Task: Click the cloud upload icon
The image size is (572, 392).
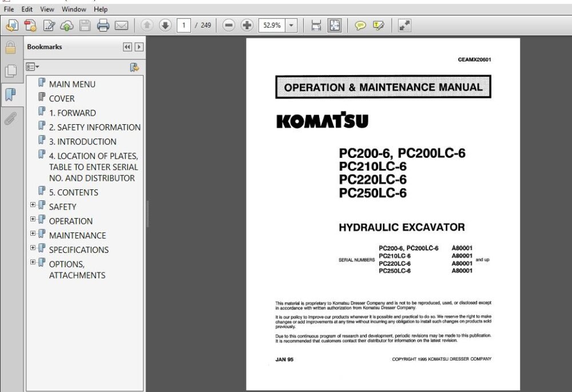Action: [x=67, y=25]
